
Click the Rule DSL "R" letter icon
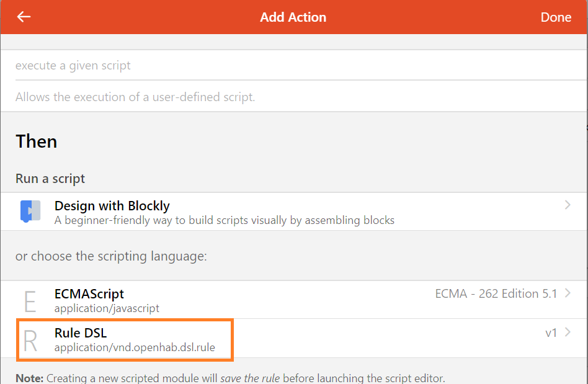[30, 339]
